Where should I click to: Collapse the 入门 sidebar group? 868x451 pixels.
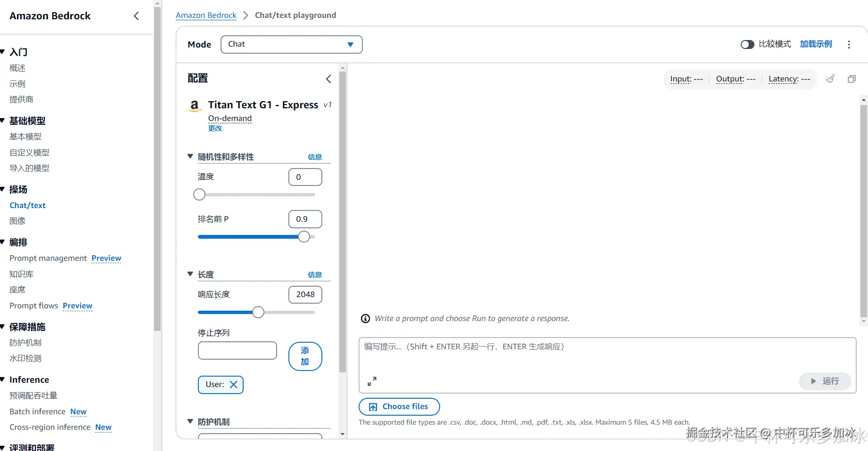(x=3, y=51)
